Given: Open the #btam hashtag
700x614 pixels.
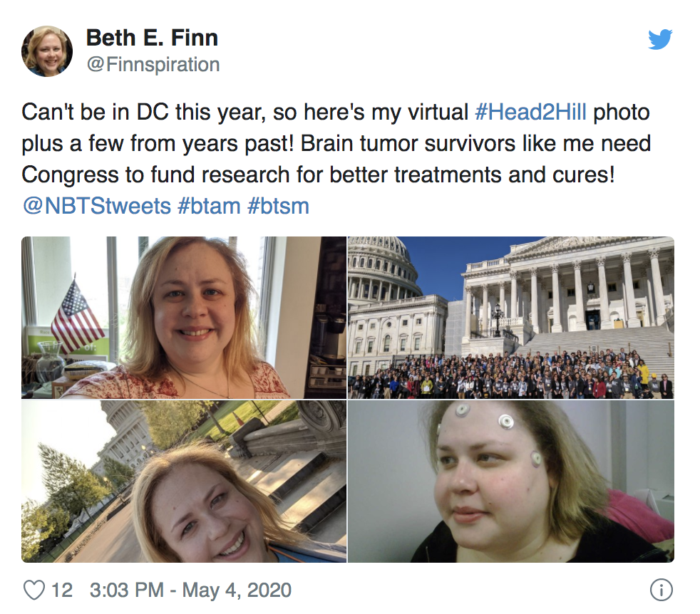Looking at the screenshot, I should 209,206.
